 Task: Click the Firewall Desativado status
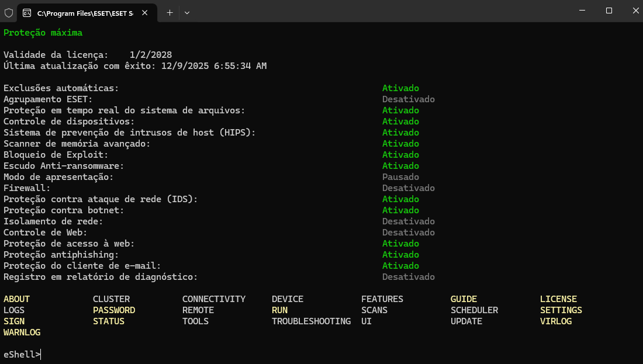click(x=408, y=188)
